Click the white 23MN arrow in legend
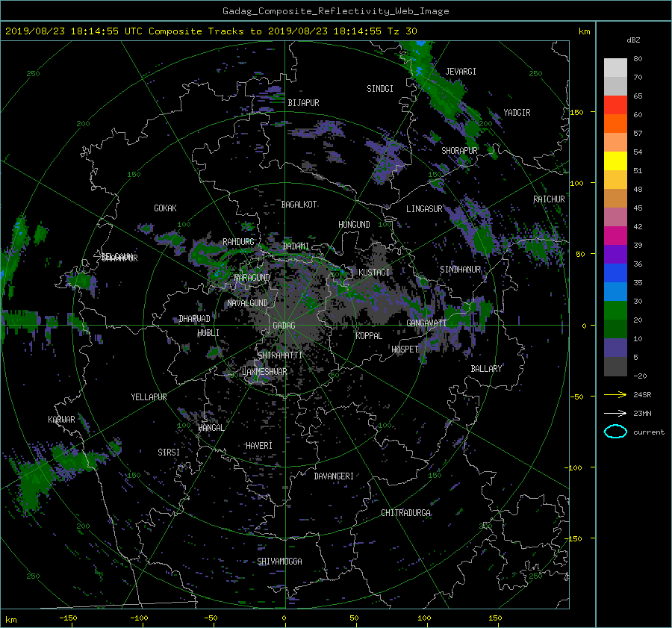The width and height of the screenshot is (672, 628). pos(615,413)
